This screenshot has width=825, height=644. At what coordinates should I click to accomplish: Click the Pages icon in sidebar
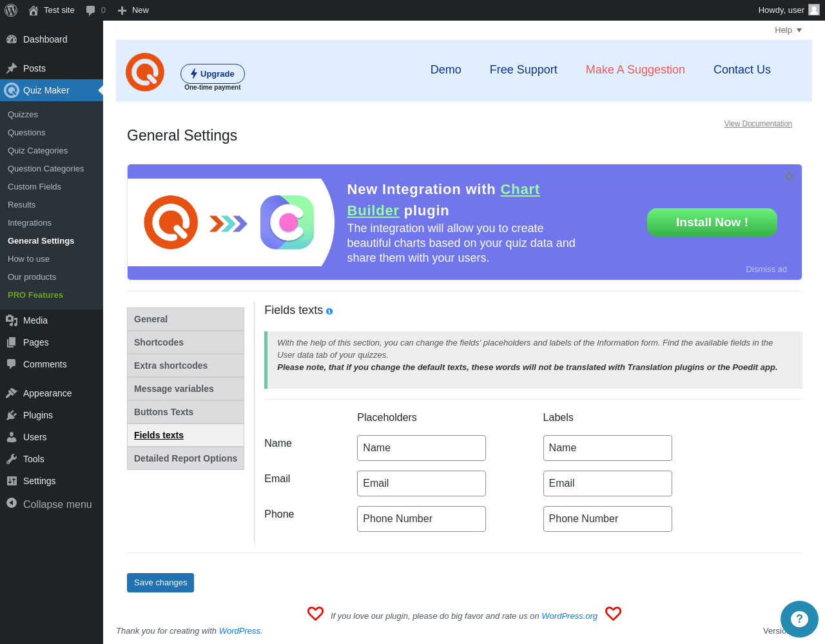(12, 342)
